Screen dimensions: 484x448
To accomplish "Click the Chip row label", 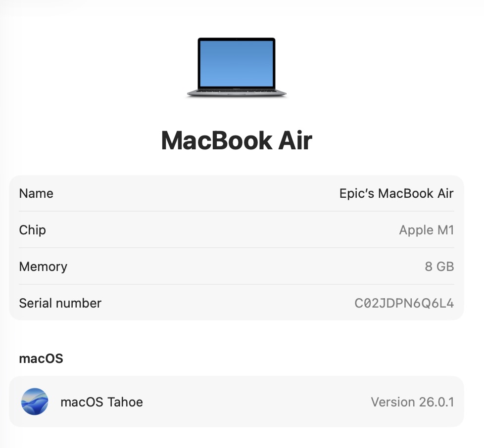I will point(32,230).
